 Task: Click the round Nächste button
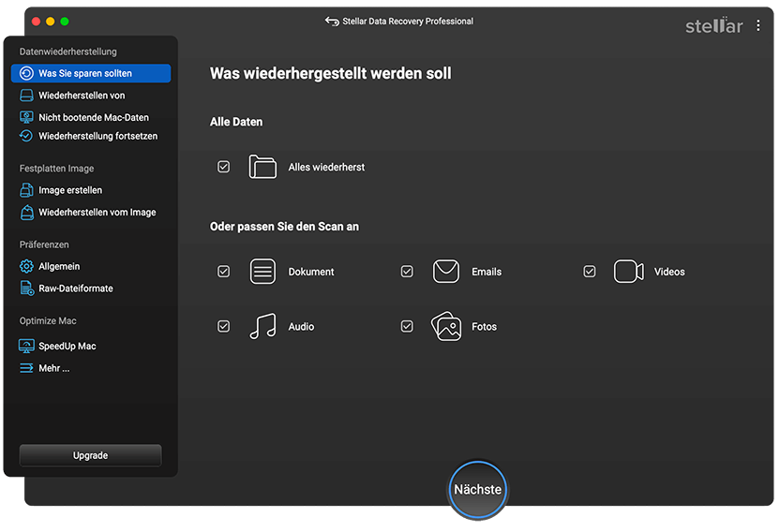pyautogui.click(x=478, y=489)
